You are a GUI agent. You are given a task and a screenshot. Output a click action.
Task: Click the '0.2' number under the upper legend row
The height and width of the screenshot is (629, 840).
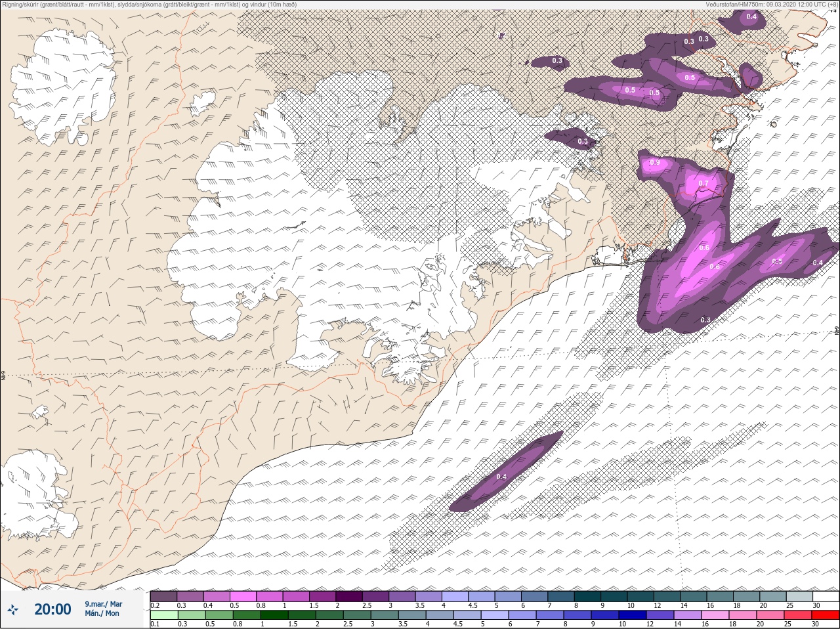(155, 605)
